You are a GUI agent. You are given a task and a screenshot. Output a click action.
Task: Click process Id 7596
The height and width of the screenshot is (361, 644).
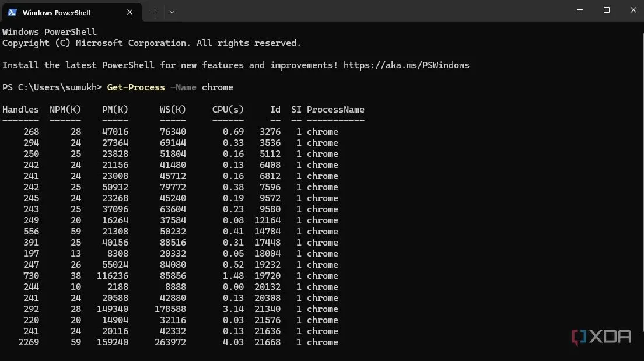click(270, 187)
